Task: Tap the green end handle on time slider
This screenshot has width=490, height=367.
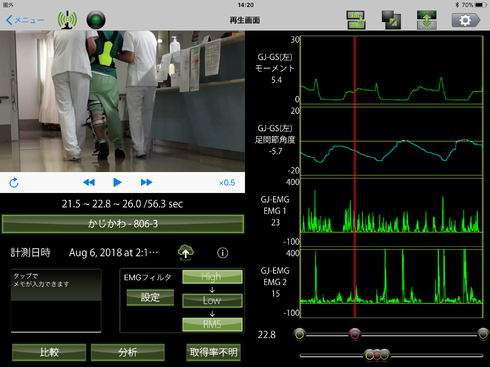Action: pyautogui.click(x=483, y=334)
